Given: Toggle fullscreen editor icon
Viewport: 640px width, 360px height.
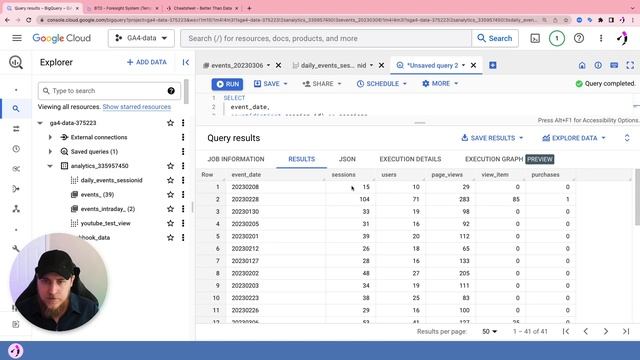Looking at the screenshot, I should tap(630, 65).
